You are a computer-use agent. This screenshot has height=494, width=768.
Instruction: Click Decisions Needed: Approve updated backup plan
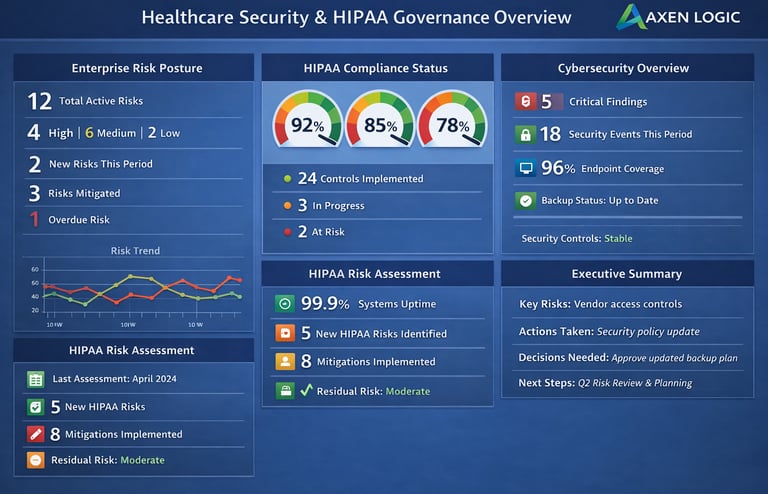point(628,358)
